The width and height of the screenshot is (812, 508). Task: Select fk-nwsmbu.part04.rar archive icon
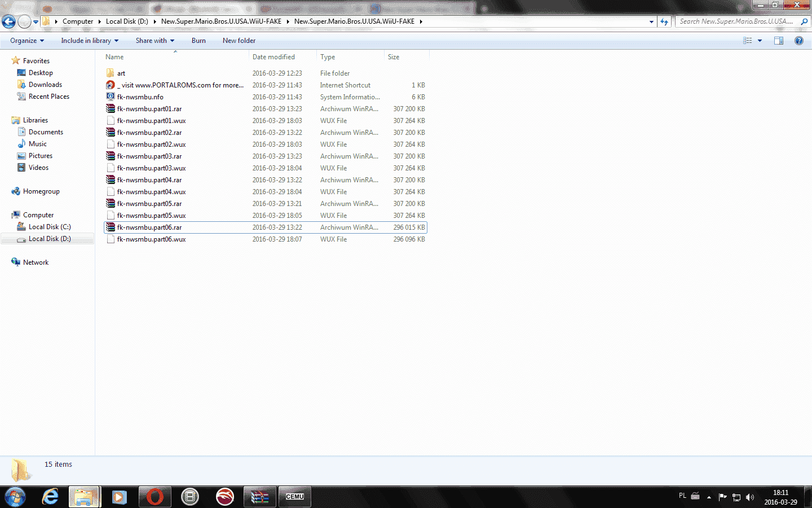(111, 180)
